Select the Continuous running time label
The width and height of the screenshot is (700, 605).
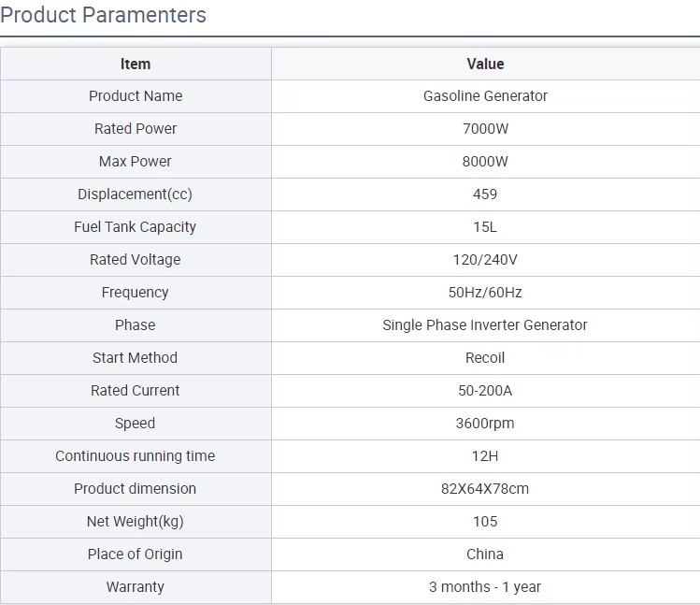136,455
